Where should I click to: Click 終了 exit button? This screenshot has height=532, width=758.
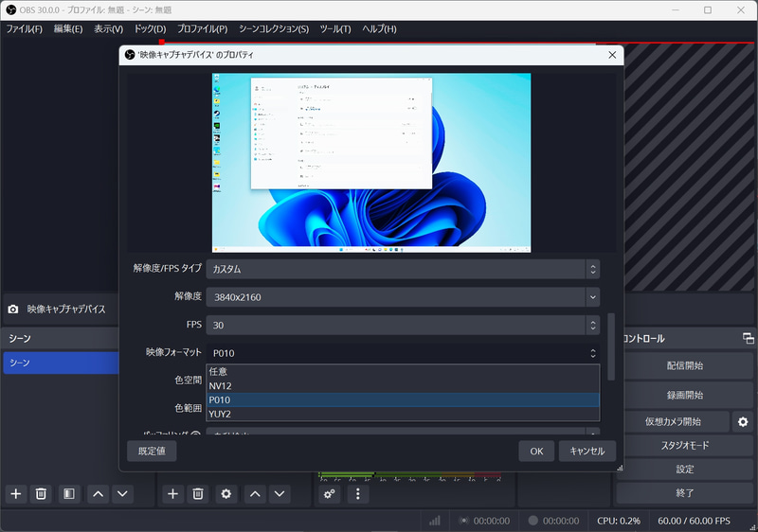coord(684,493)
